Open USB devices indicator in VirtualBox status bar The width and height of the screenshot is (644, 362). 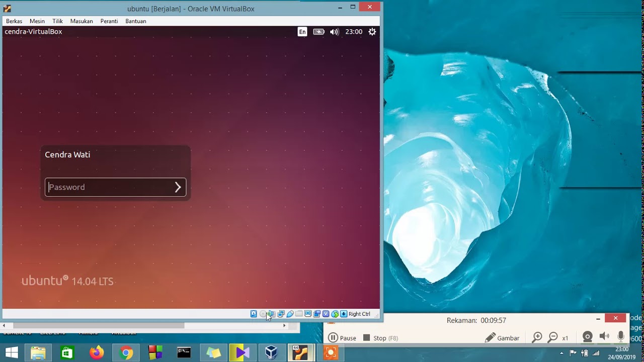click(x=290, y=314)
